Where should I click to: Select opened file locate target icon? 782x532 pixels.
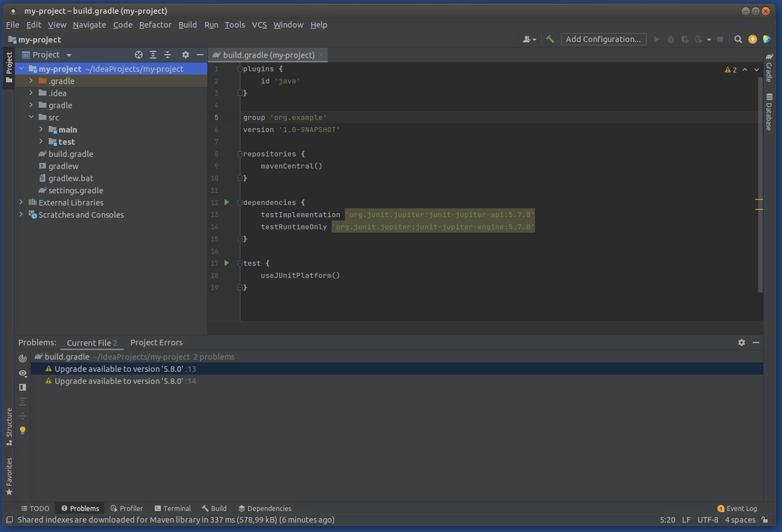click(139, 55)
